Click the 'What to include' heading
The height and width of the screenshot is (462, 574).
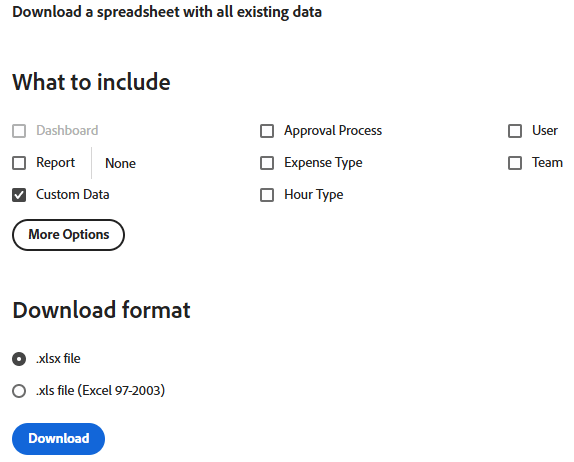[92, 82]
